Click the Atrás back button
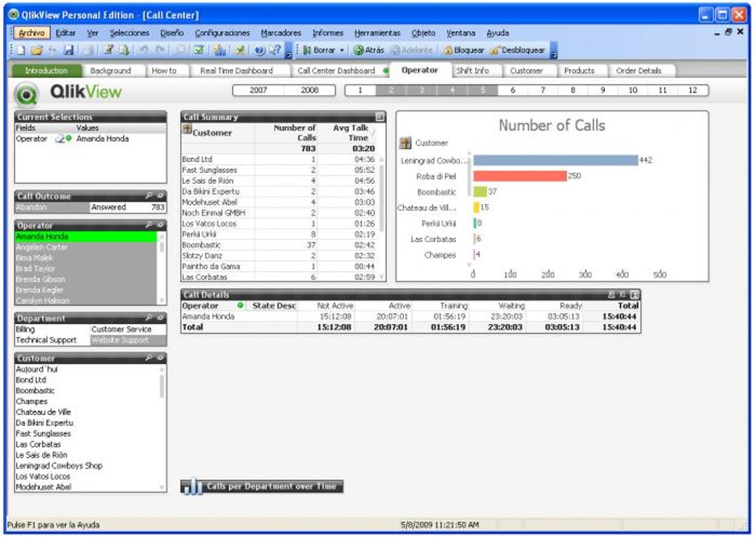This screenshot has width=756, height=537. [369, 50]
